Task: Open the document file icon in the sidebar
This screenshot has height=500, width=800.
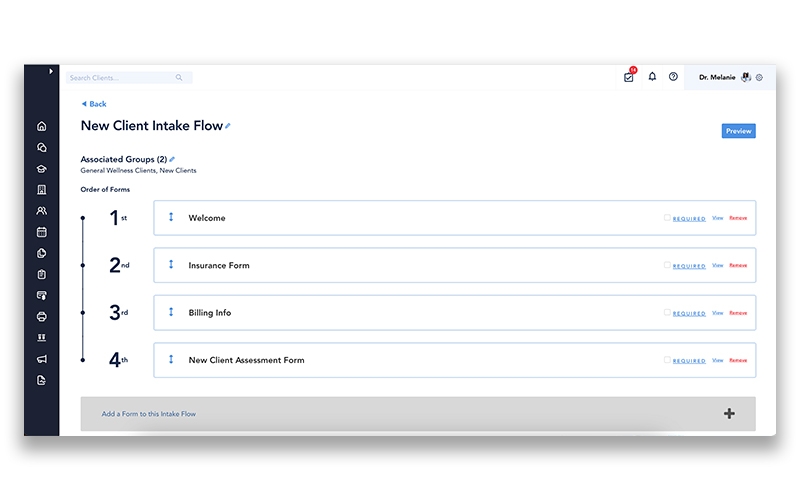Action: coord(42,380)
